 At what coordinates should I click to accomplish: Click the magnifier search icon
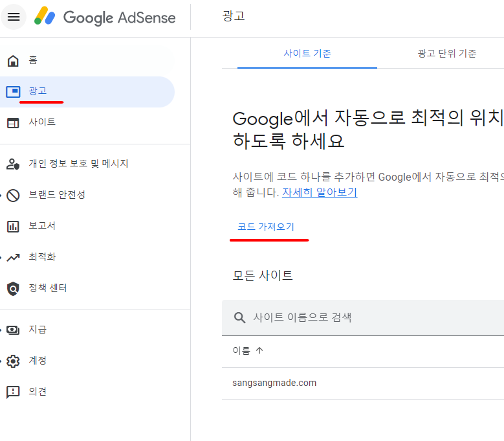coord(239,317)
